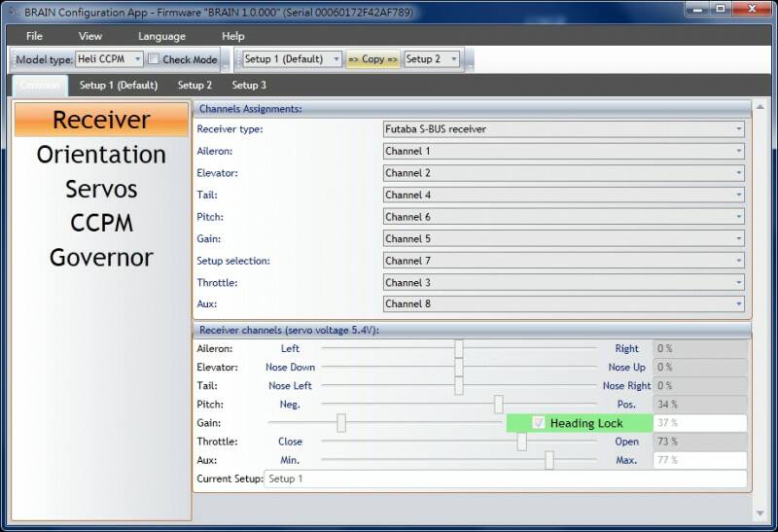
Task: Open the File menu
Action: (35, 36)
